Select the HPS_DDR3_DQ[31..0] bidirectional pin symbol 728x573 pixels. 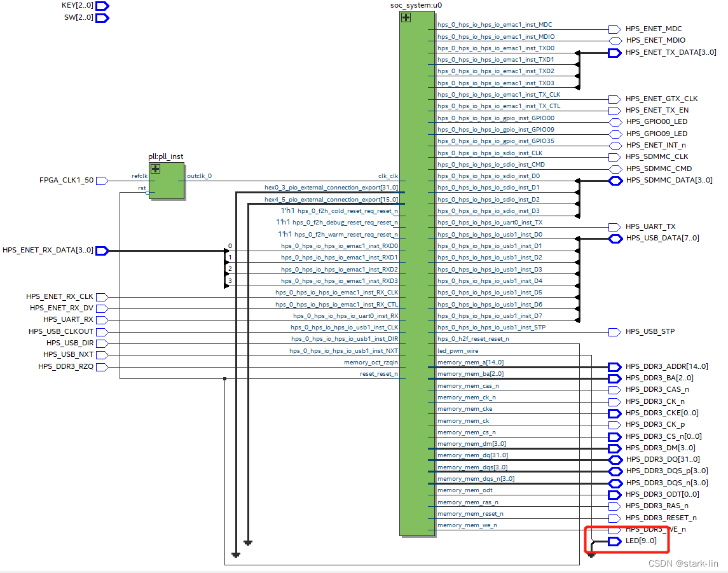pos(615,460)
